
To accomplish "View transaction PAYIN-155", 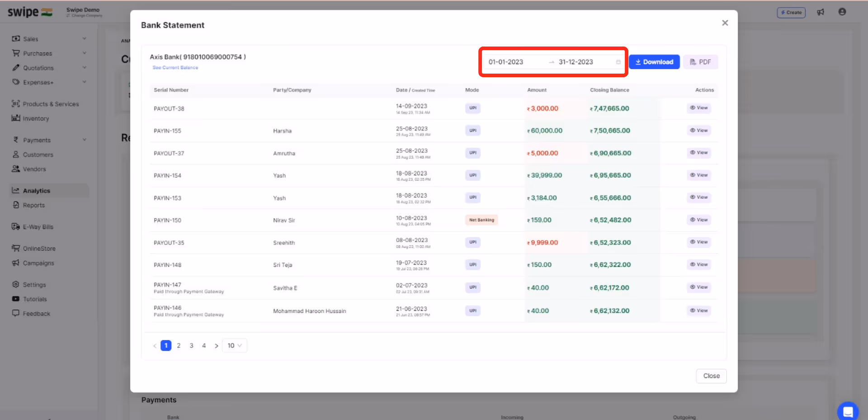I will tap(699, 131).
